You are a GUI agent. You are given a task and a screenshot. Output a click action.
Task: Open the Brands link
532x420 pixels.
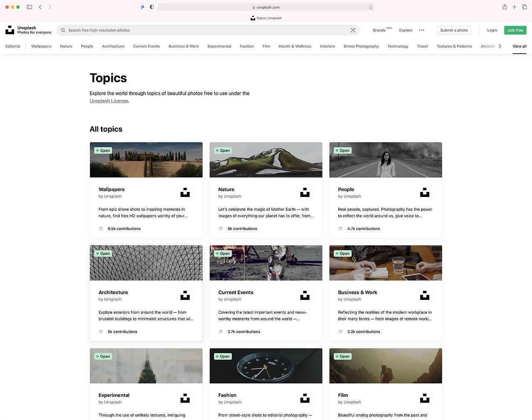pyautogui.click(x=379, y=30)
